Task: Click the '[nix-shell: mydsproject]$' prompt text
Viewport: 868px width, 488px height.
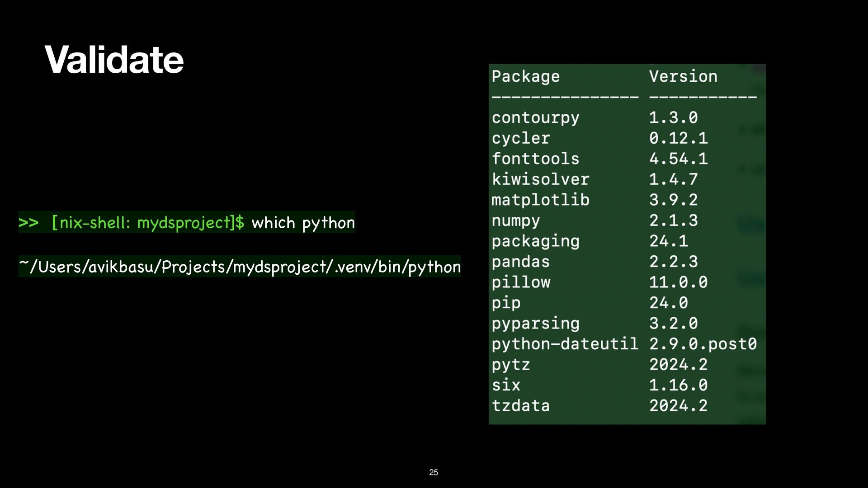Action: pos(148,222)
